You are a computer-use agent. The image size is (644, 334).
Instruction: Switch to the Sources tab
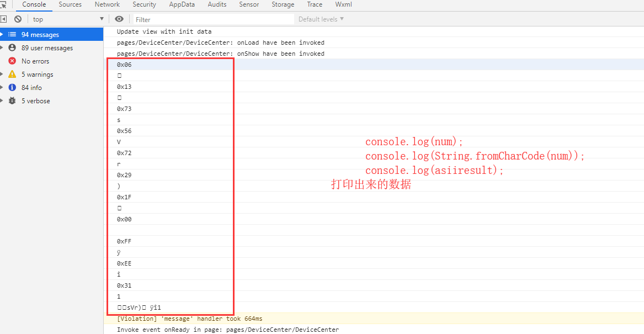pos(70,4)
